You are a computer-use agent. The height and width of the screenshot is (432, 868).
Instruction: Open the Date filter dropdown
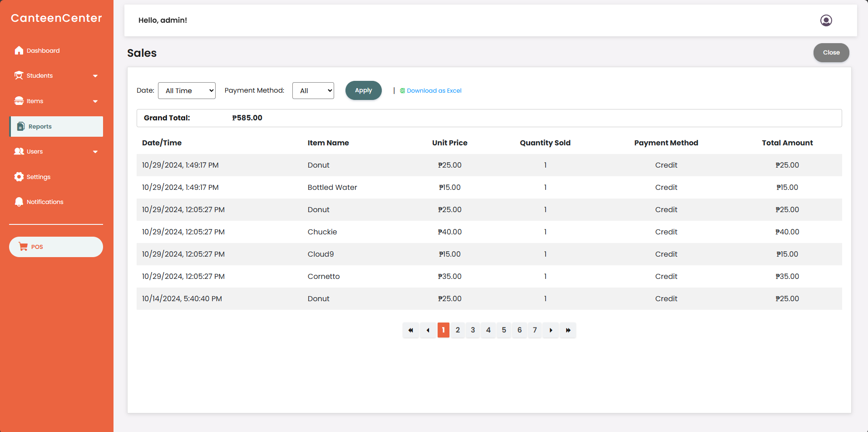coord(187,90)
